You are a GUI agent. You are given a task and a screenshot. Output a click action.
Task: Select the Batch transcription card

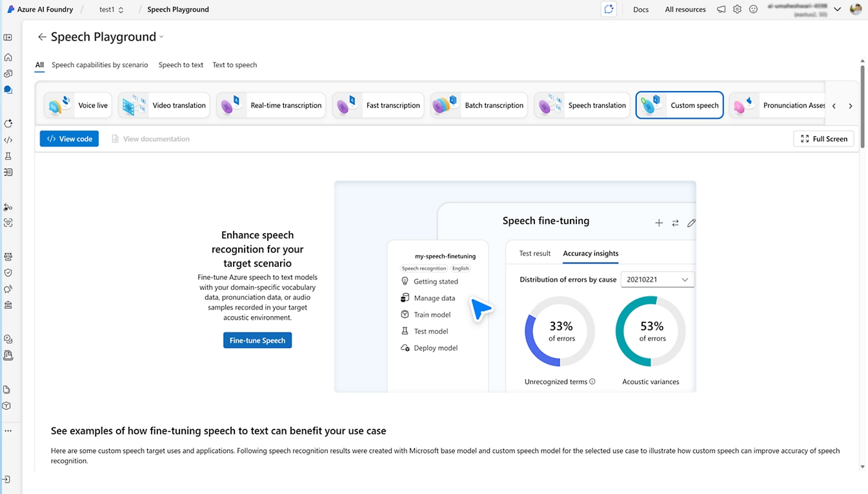coord(479,105)
